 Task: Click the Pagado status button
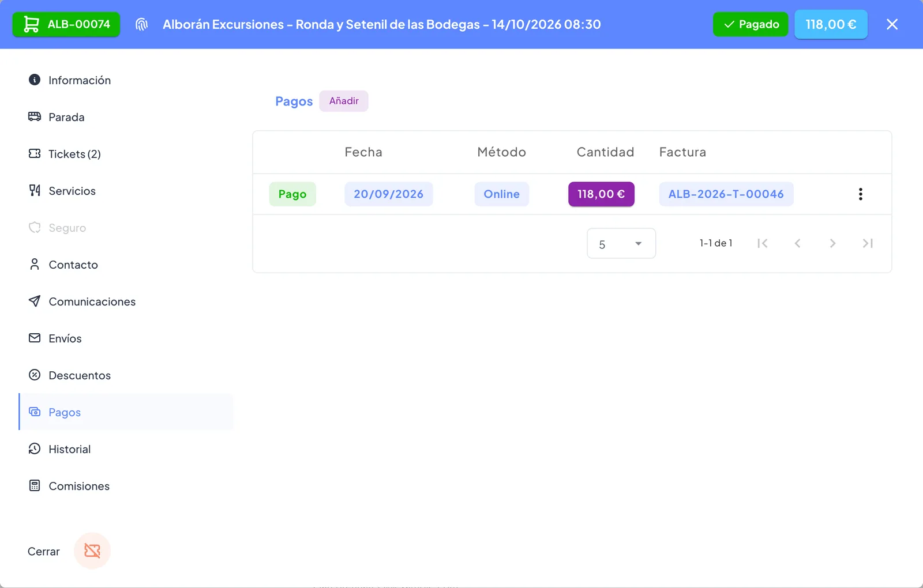coord(751,24)
